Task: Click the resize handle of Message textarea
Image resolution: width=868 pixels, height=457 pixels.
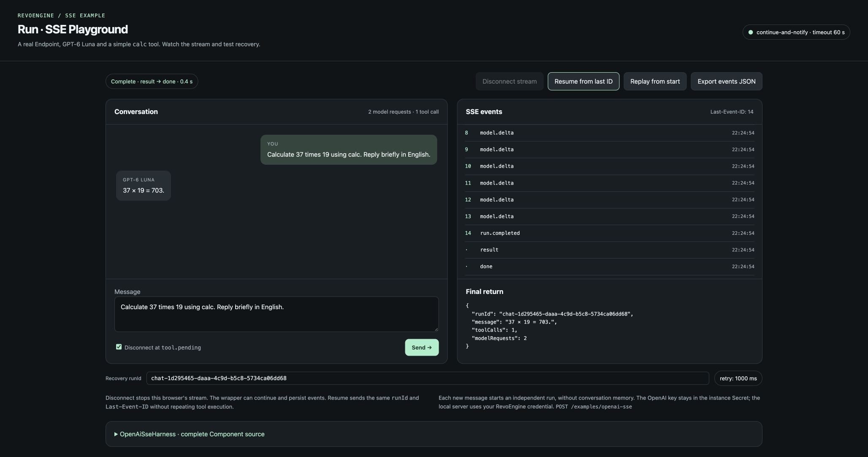Action: 436,329
